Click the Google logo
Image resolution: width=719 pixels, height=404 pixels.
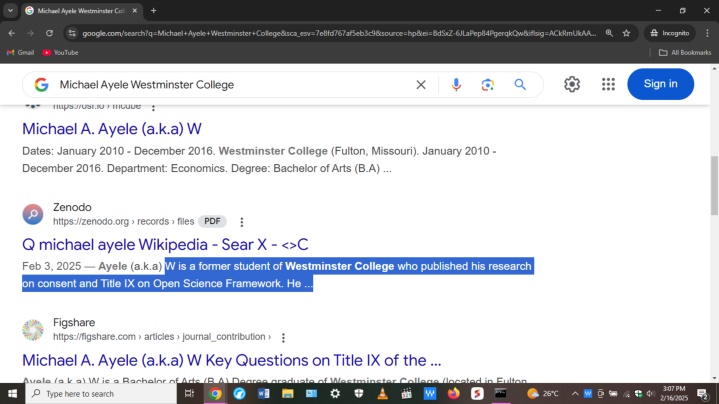41,85
